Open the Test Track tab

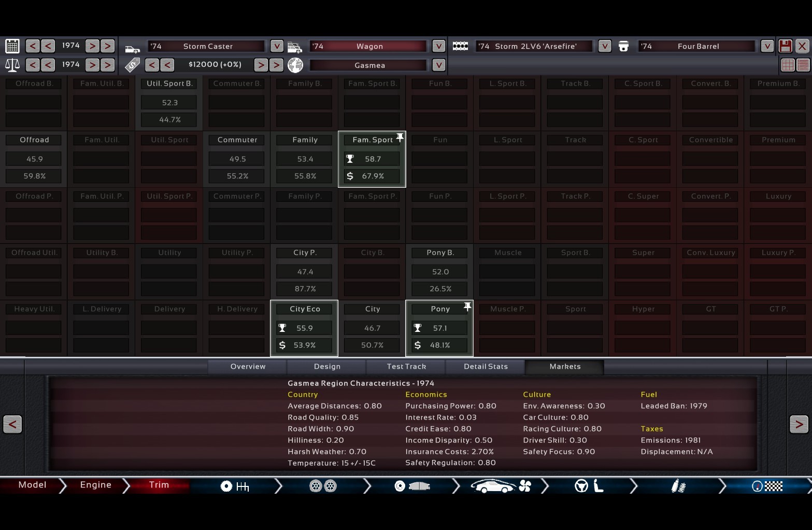click(x=406, y=367)
